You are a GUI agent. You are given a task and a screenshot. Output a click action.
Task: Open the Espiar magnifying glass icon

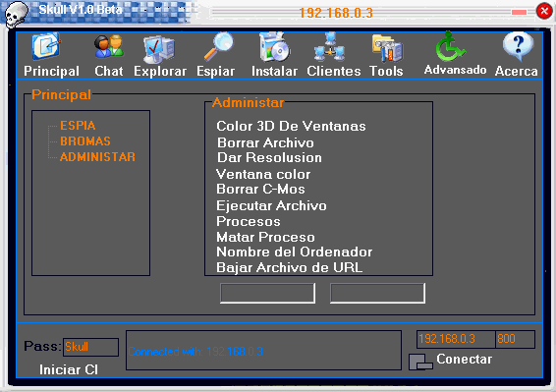coord(219,47)
